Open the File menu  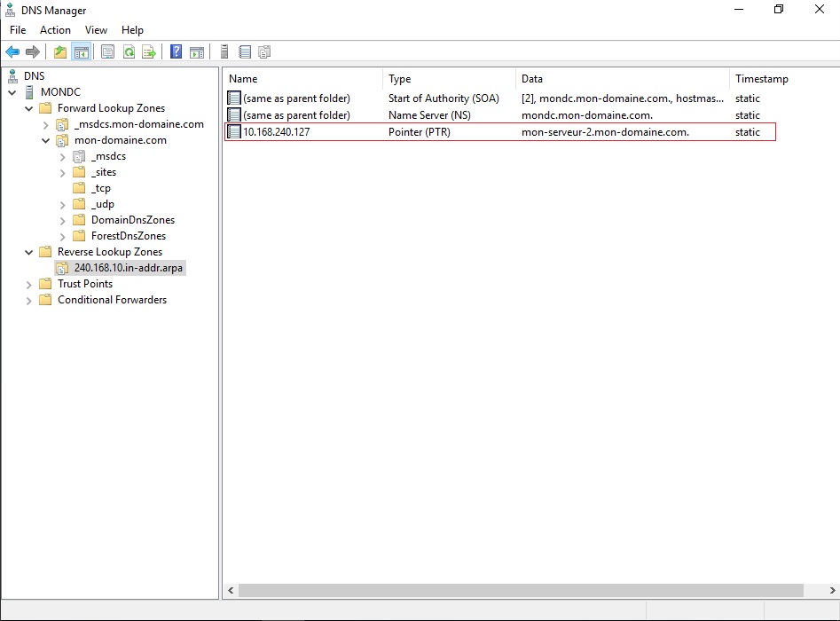tap(18, 30)
